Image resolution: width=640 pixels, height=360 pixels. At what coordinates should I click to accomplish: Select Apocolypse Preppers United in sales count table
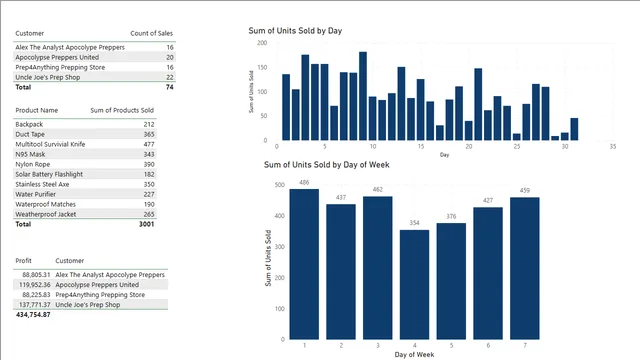94,57
